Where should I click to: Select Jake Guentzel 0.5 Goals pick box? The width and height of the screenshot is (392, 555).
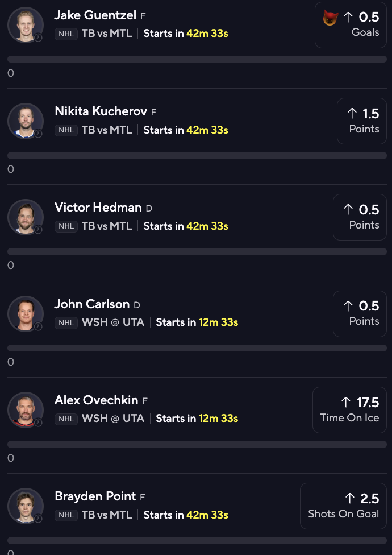tap(351, 24)
